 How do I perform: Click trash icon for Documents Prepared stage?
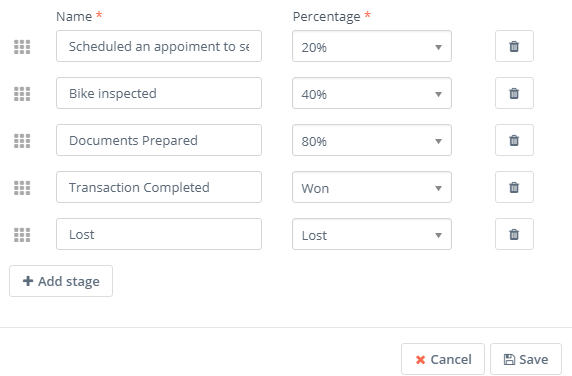(x=514, y=140)
